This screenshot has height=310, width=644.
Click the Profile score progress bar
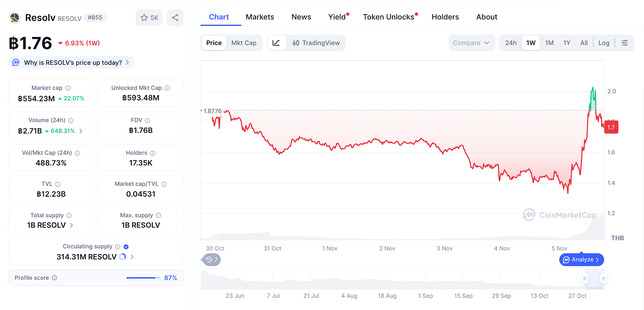pyautogui.click(x=143, y=278)
